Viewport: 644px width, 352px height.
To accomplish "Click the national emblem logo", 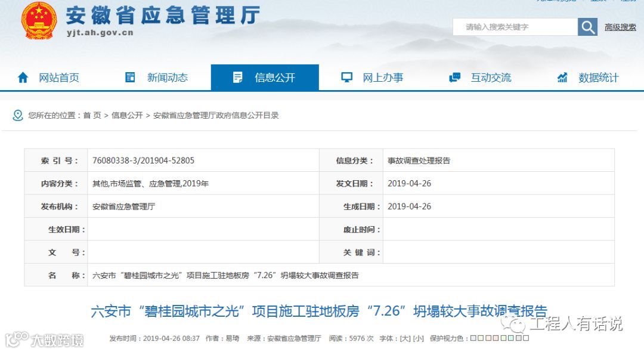I will pyautogui.click(x=39, y=20).
